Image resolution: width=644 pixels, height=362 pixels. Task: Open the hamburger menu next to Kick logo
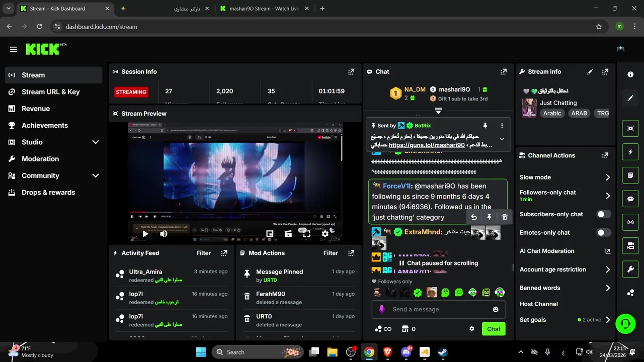click(14, 49)
